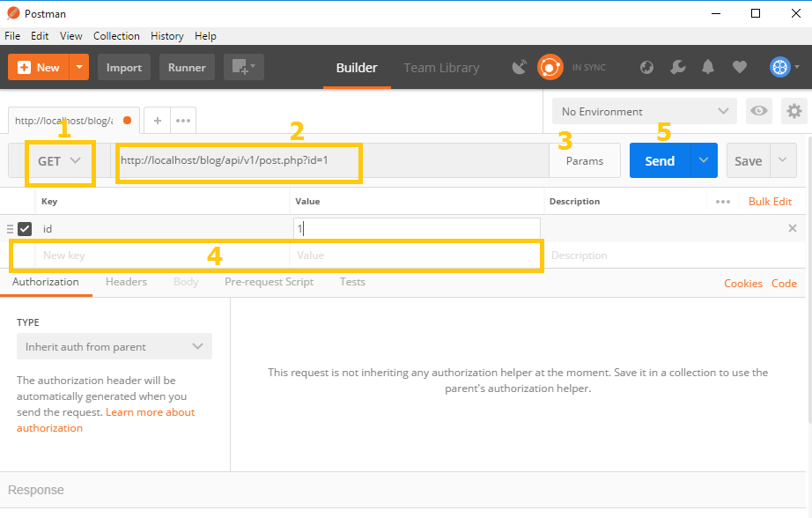Click the Import button
The height and width of the screenshot is (518, 812).
coord(124,67)
